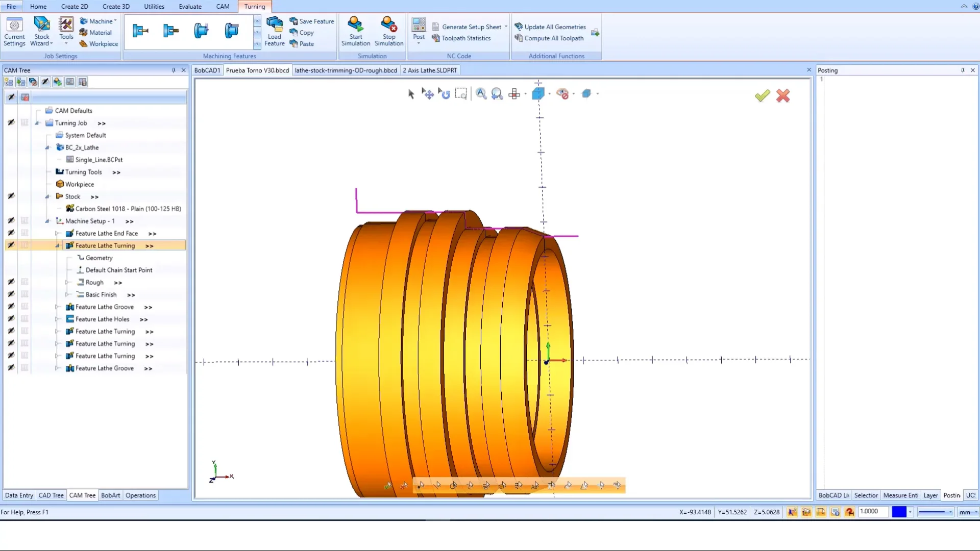Collapse the Turning Job tree node

pyautogui.click(x=37, y=123)
